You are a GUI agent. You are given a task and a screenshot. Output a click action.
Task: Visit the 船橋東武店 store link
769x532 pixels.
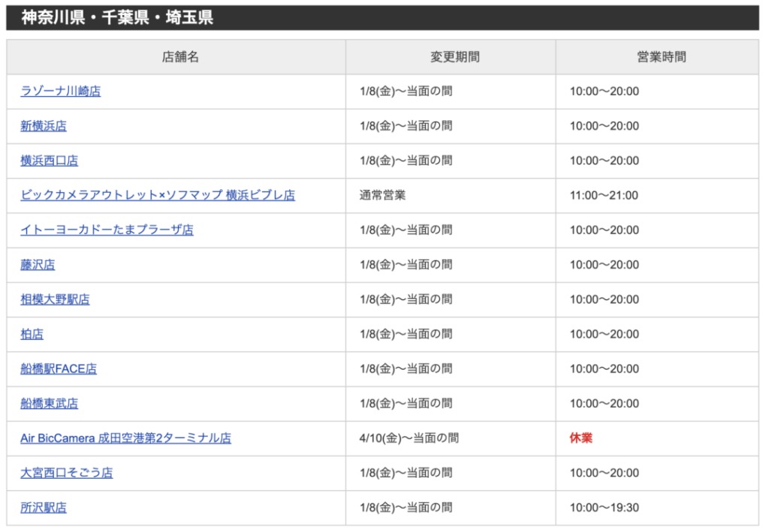49,404
